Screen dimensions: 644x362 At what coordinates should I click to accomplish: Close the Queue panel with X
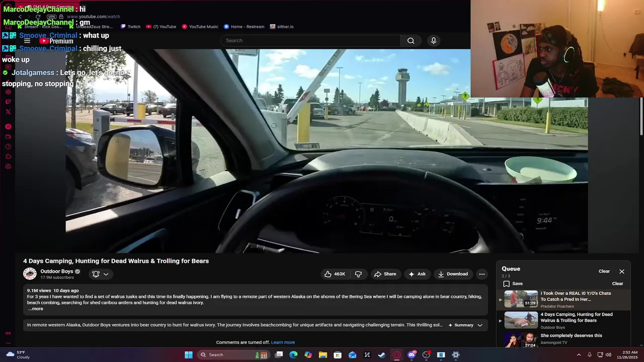tap(622, 271)
